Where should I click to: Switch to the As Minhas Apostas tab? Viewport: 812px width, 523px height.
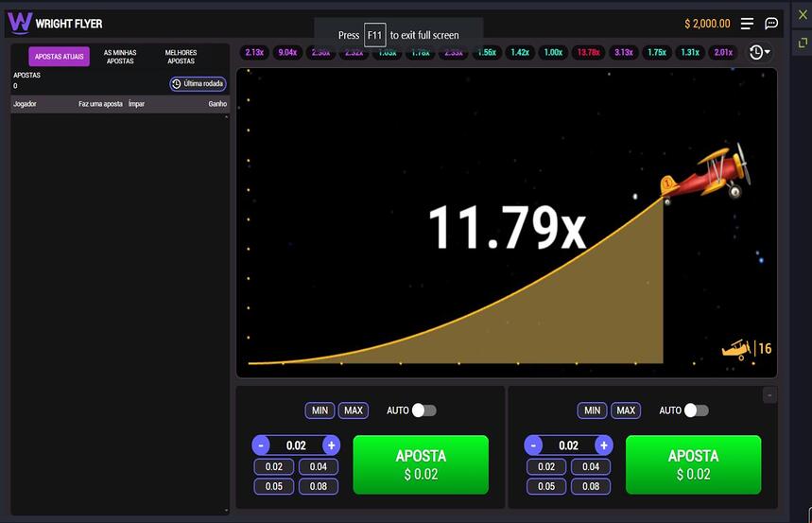click(120, 57)
